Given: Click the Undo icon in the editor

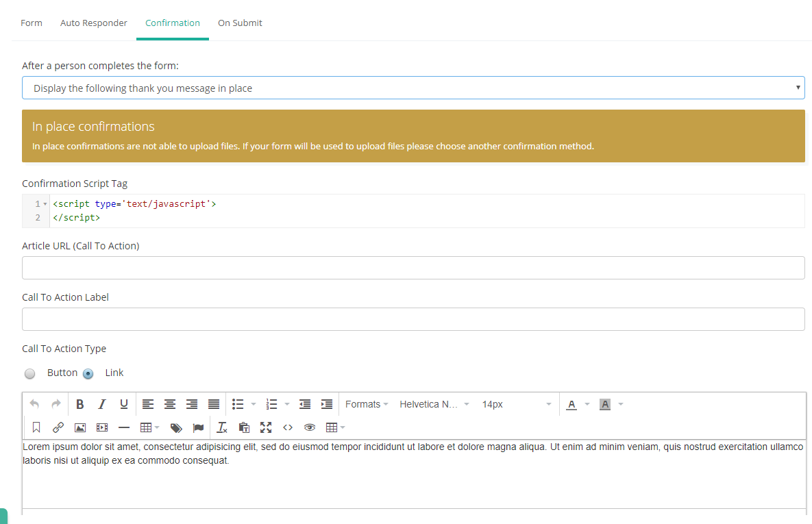Looking at the screenshot, I should click(34, 404).
